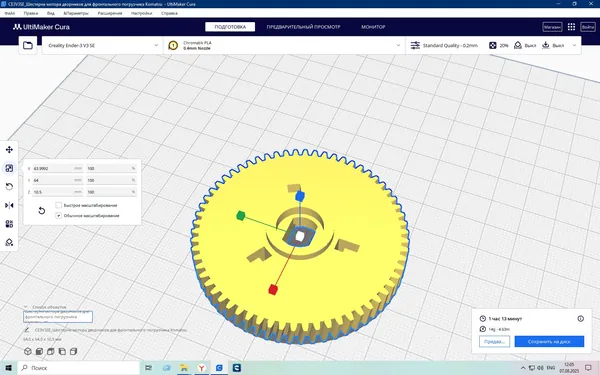The width and height of the screenshot is (600, 375).
Task: Click the Предва... preview button
Action: coord(494,341)
